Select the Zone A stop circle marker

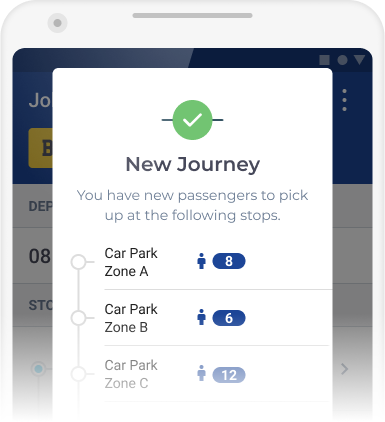click(79, 262)
